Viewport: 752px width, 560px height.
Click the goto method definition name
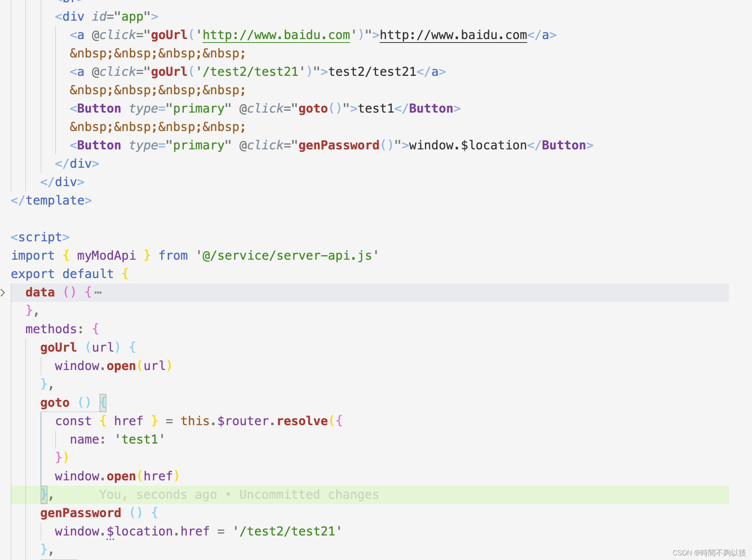(55, 403)
